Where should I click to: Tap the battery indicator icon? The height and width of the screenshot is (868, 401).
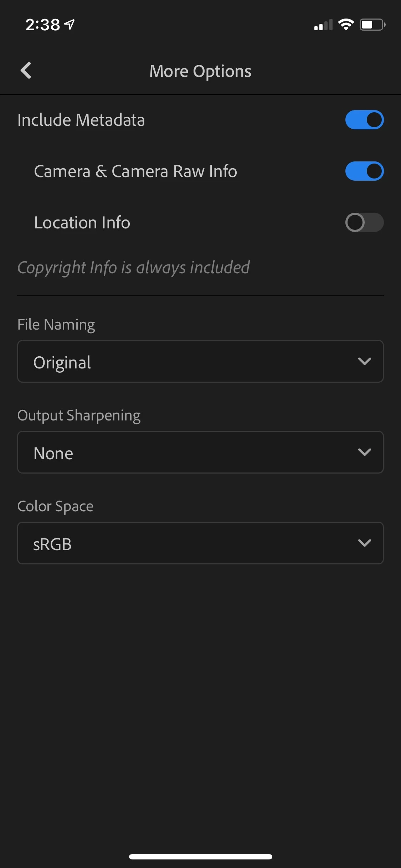coord(372,25)
